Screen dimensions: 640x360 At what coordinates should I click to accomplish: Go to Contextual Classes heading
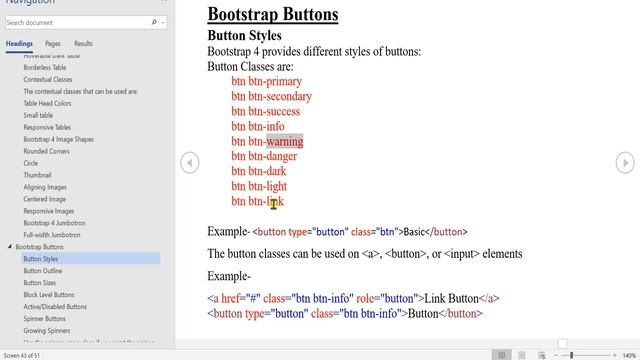pyautogui.click(x=48, y=80)
